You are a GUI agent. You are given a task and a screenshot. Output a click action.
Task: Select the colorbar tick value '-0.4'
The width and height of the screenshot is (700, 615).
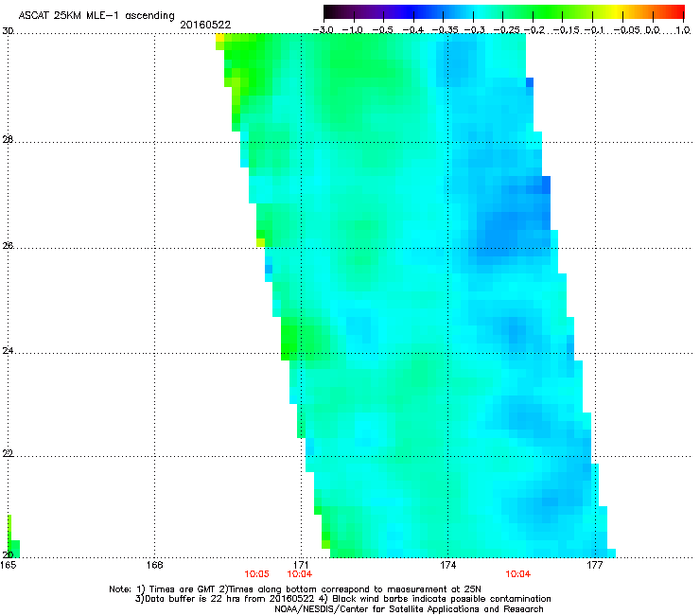(413, 30)
